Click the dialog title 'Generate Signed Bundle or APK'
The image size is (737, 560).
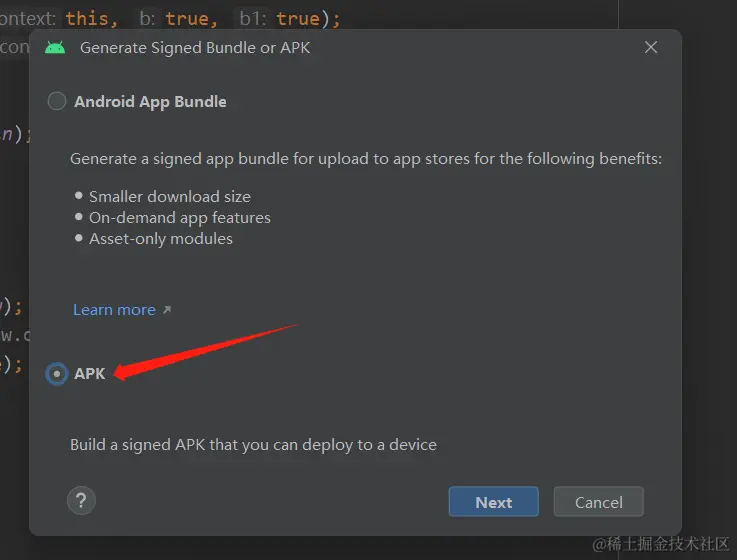[195, 47]
